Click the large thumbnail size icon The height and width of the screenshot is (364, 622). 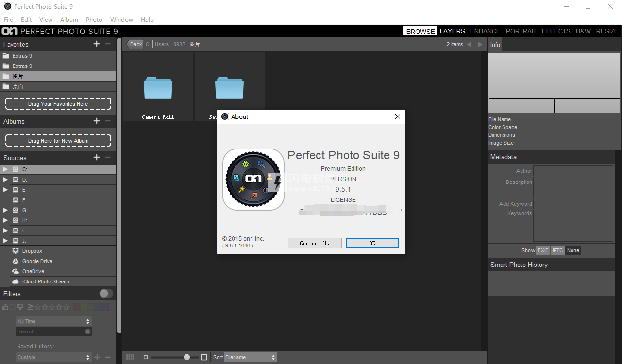(204, 357)
